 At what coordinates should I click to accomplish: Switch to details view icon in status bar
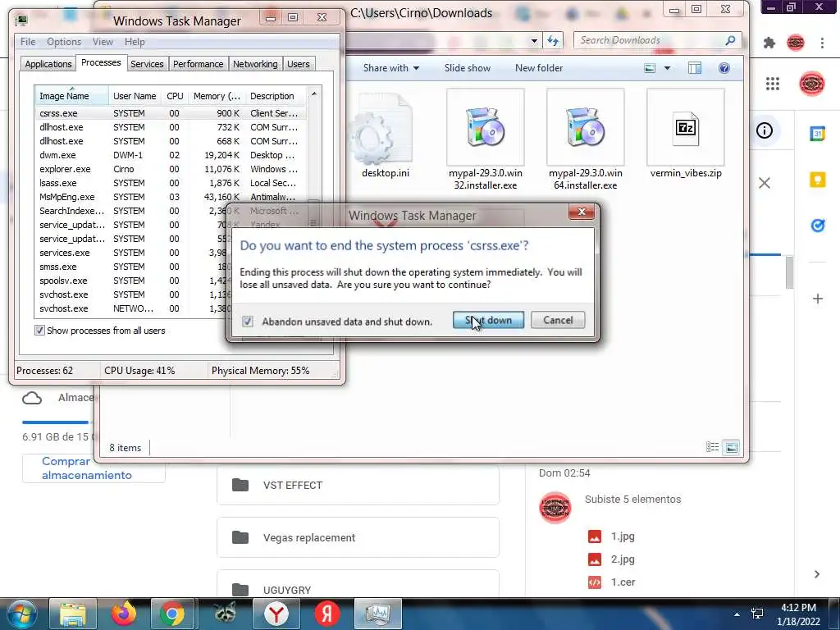point(712,447)
